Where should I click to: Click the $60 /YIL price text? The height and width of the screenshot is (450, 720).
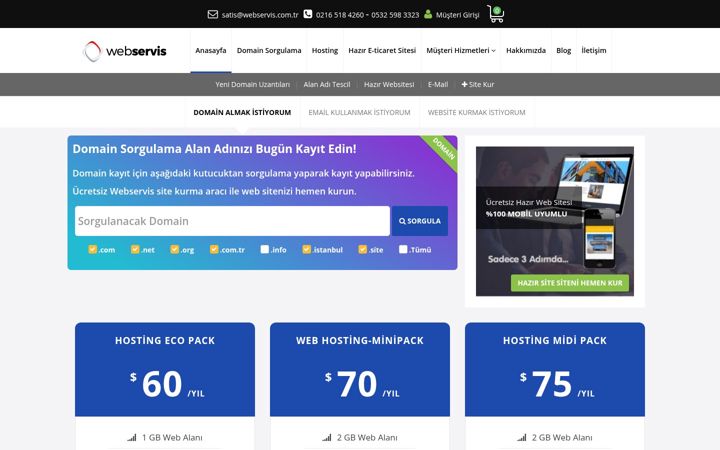[167, 384]
